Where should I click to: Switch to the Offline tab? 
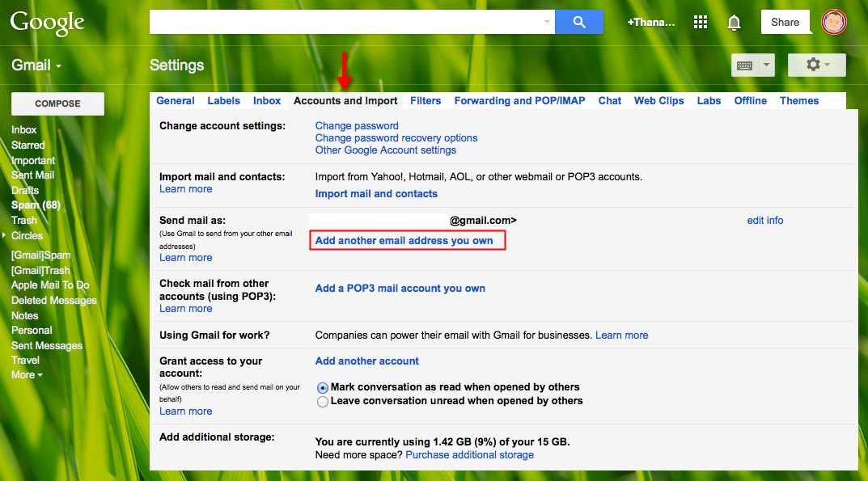[x=751, y=101]
